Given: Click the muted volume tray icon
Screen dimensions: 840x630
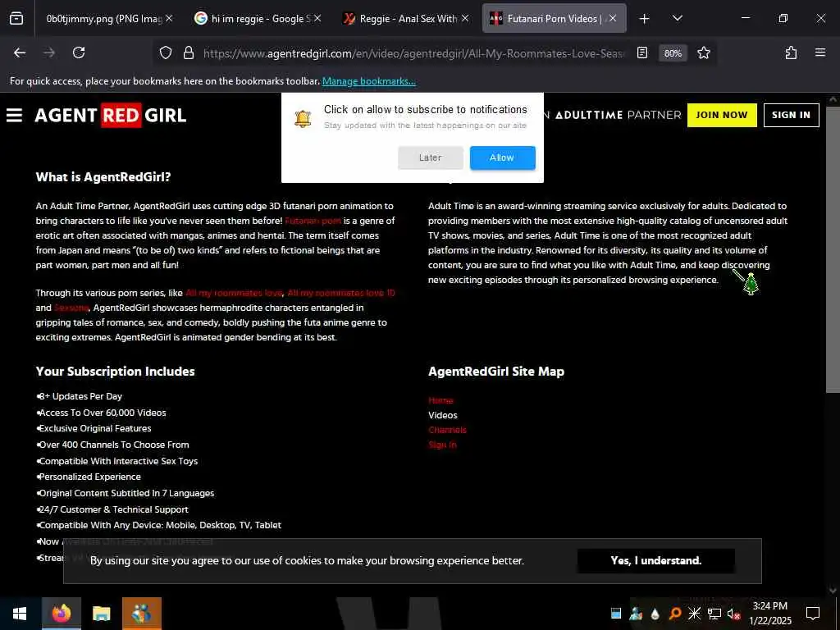Looking at the screenshot, I should click(733, 614).
